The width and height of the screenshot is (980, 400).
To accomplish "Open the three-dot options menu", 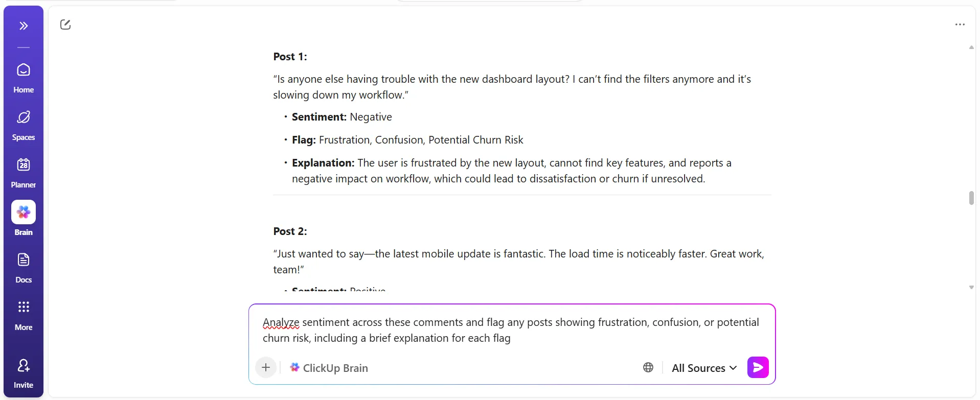I will click(x=960, y=25).
